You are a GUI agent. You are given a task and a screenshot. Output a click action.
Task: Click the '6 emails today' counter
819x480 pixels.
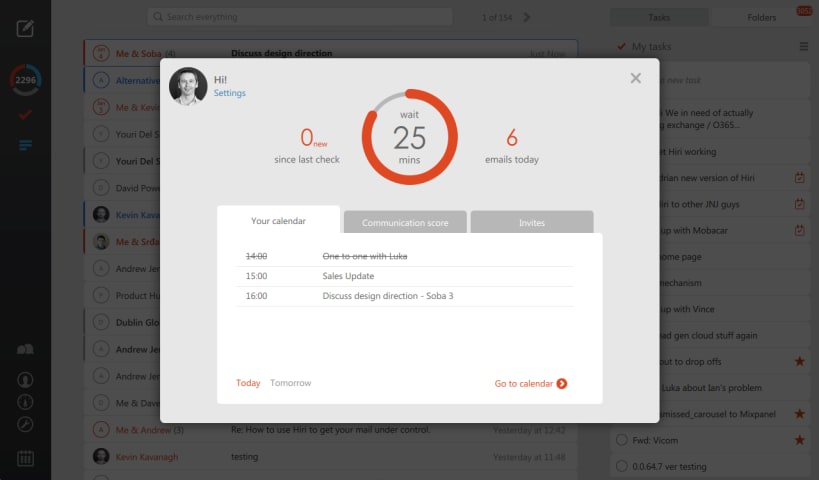[511, 146]
